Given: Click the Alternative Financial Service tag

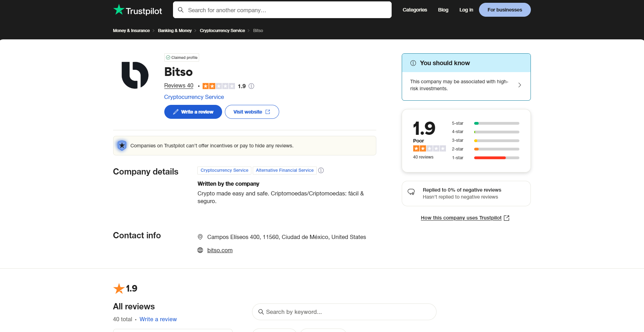Looking at the screenshot, I should 285,170.
